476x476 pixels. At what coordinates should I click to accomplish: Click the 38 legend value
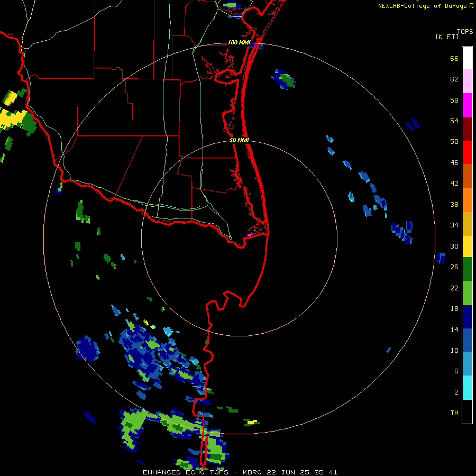[454, 205]
